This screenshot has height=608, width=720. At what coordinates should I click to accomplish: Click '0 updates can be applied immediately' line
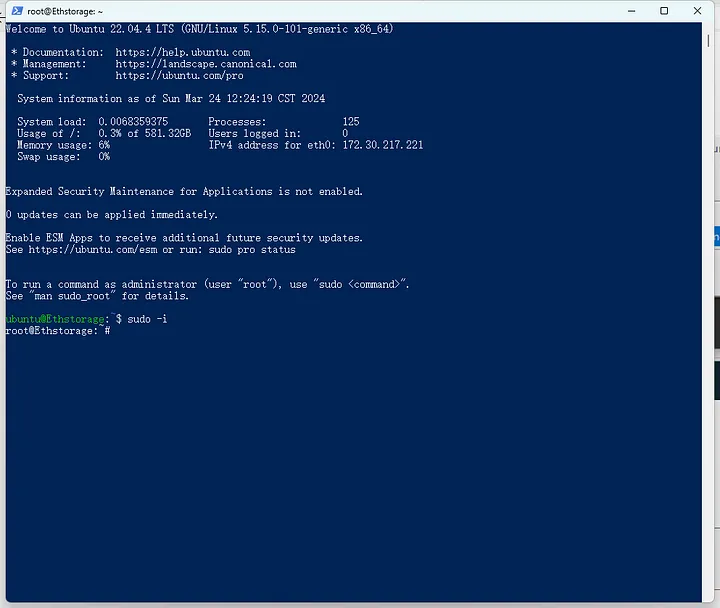coord(112,214)
